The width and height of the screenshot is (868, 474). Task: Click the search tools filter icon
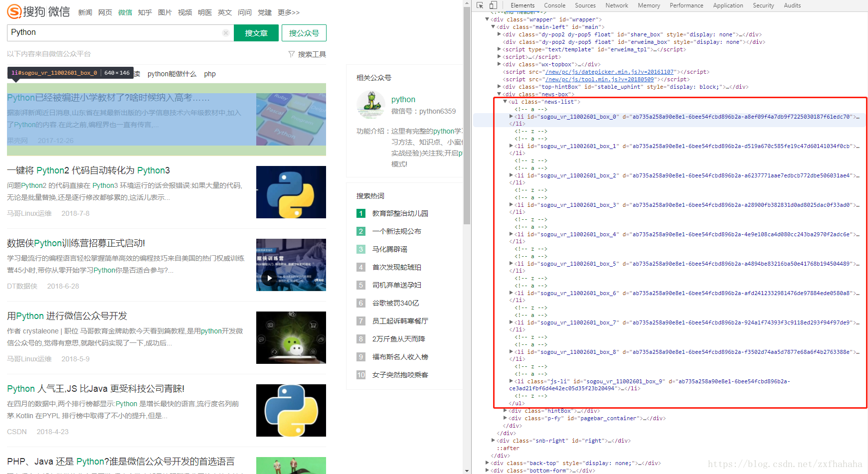tap(292, 54)
